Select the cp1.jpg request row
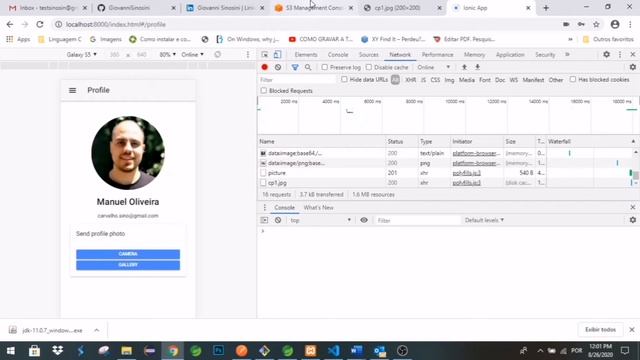 point(445,183)
